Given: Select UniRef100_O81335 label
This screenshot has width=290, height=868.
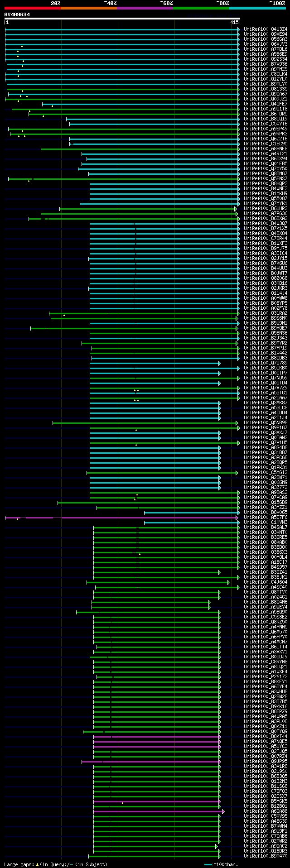Looking at the screenshot, I should (266, 89).
